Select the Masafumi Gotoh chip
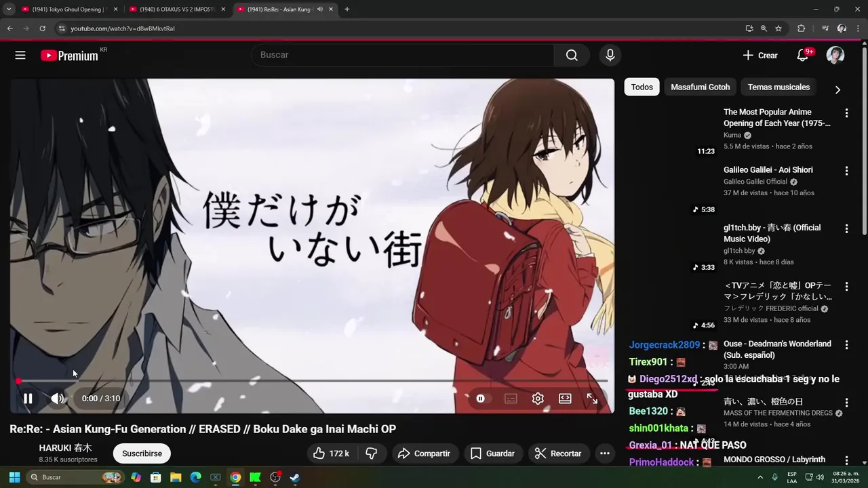The image size is (868, 488). [x=701, y=87]
